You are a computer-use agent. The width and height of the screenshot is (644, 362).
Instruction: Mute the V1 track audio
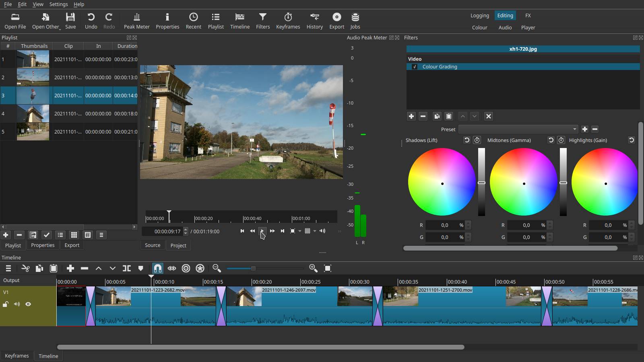17,304
